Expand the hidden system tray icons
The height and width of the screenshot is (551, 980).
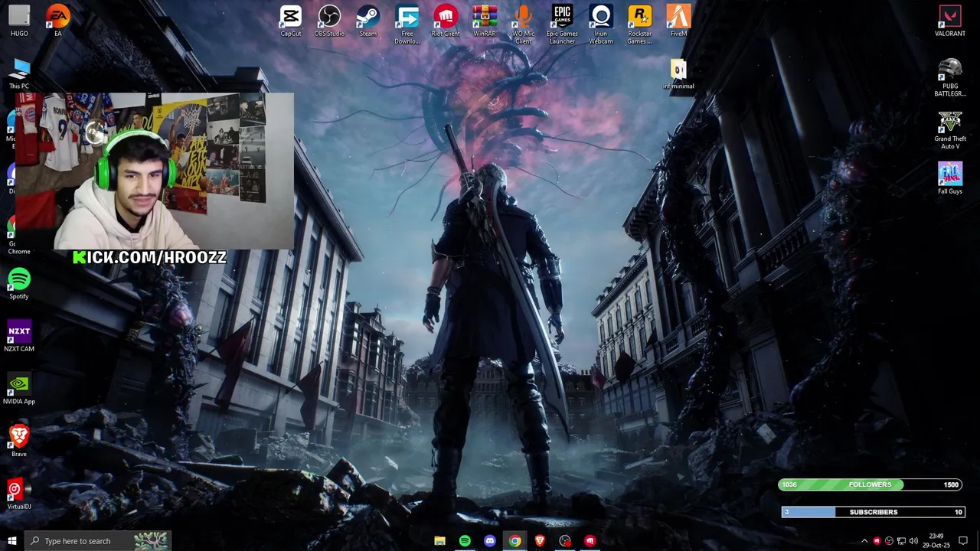tap(864, 541)
